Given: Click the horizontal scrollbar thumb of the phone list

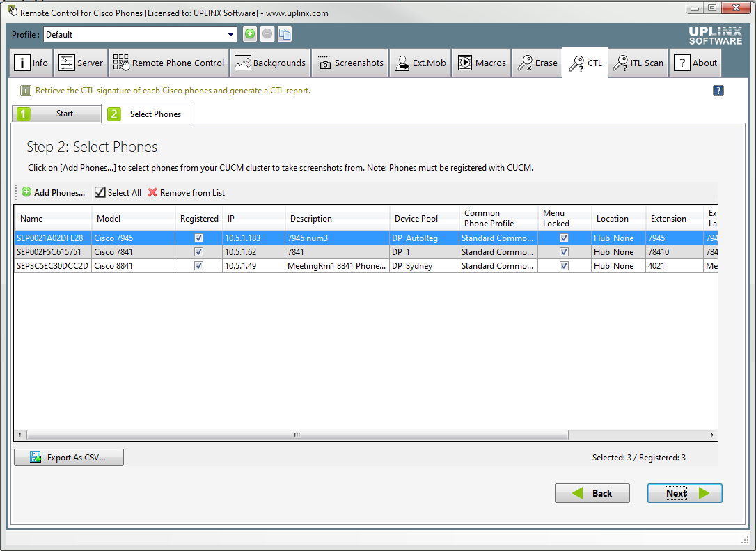Looking at the screenshot, I should point(297,435).
